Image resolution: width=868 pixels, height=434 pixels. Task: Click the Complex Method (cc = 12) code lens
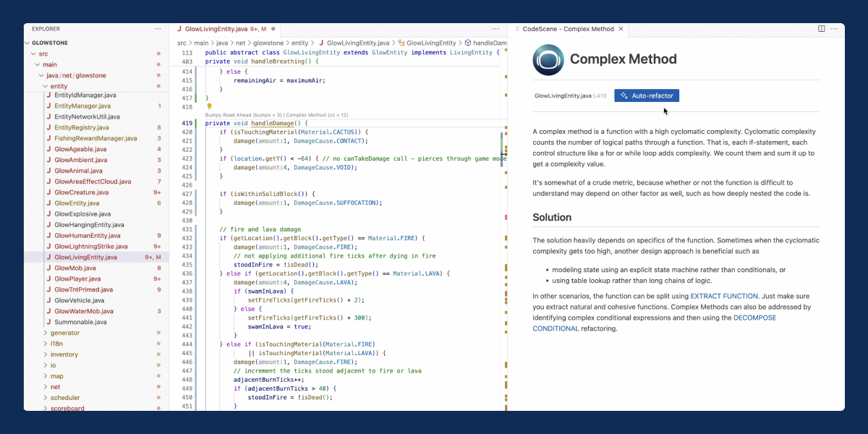[x=317, y=114]
